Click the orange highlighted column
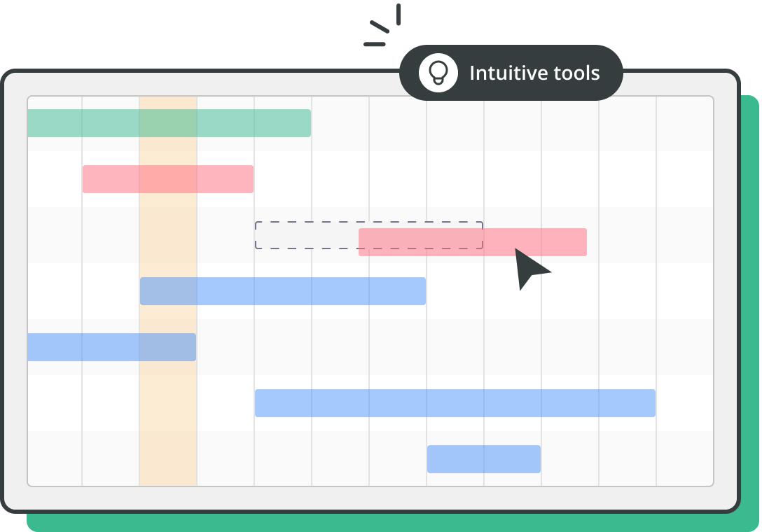This screenshot has width=762, height=532. point(168,291)
